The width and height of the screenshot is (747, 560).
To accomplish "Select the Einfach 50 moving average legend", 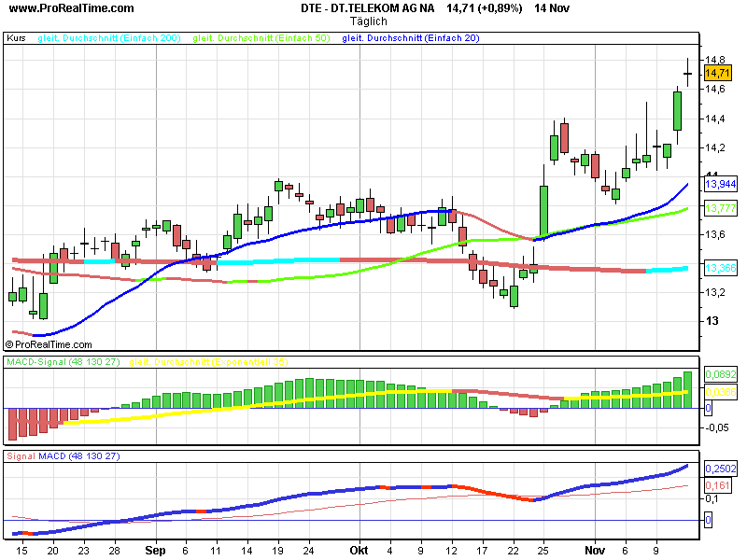I will (x=261, y=38).
